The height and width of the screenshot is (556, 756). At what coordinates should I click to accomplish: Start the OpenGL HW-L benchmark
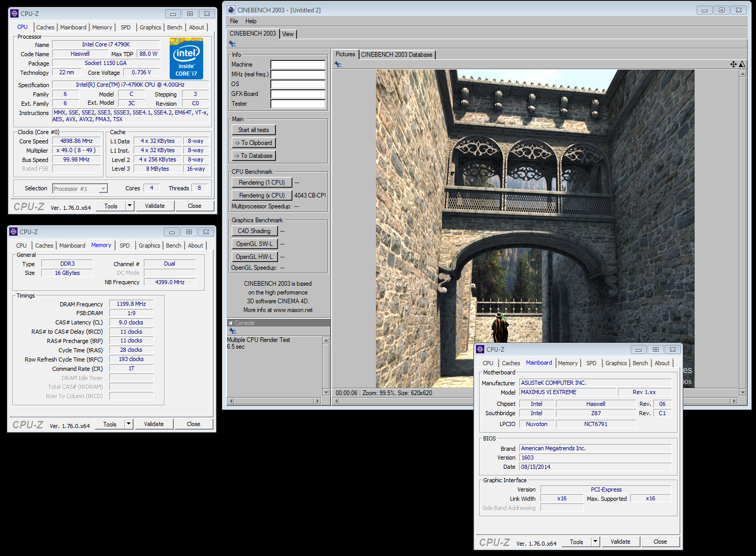click(x=254, y=257)
